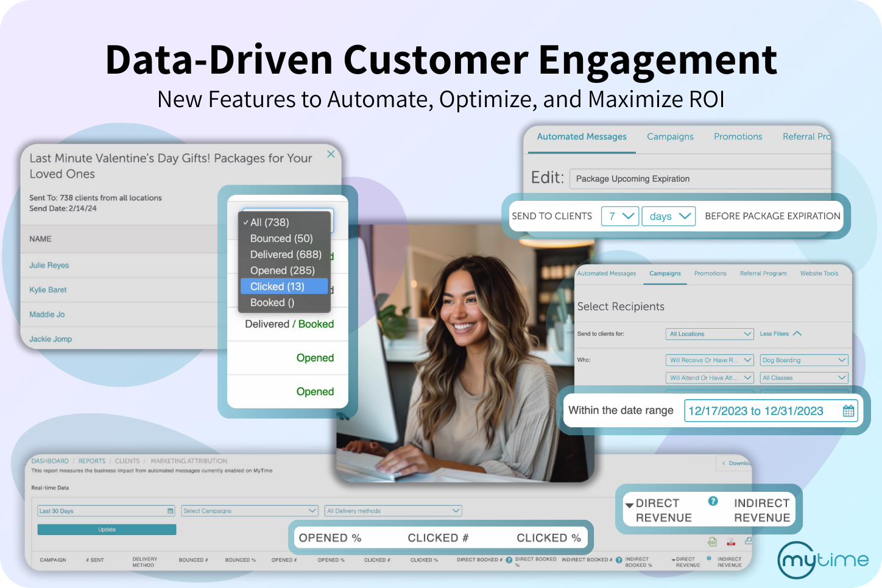This screenshot has height=588, width=882.
Task: Open the Dog Boarding dropdown
Action: click(804, 360)
